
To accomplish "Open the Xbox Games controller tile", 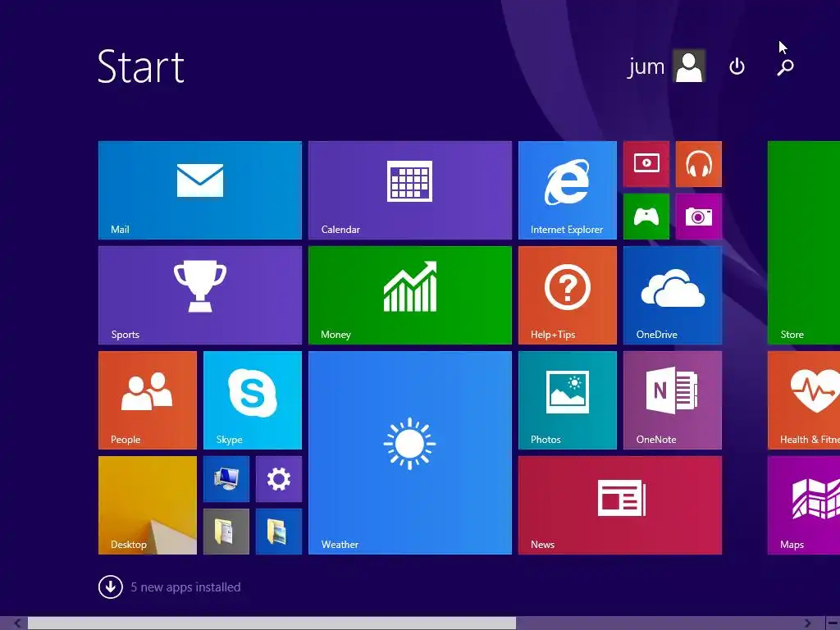I will (x=646, y=217).
